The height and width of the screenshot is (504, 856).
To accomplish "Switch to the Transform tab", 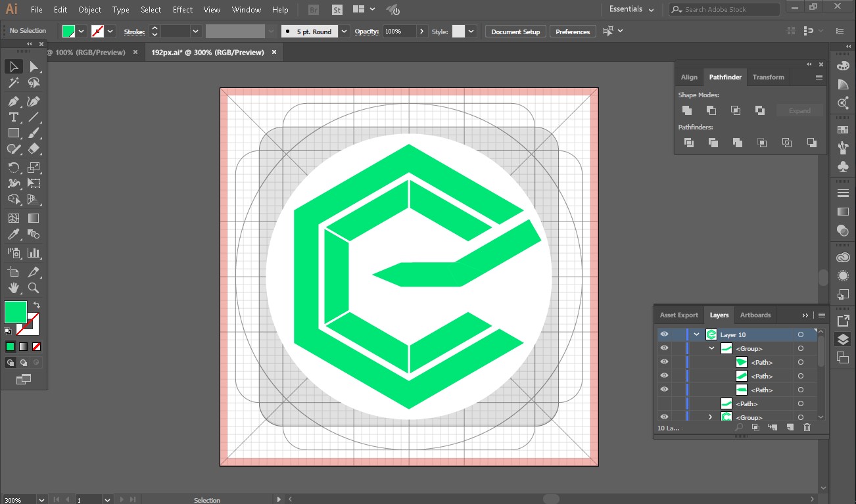I will [768, 78].
